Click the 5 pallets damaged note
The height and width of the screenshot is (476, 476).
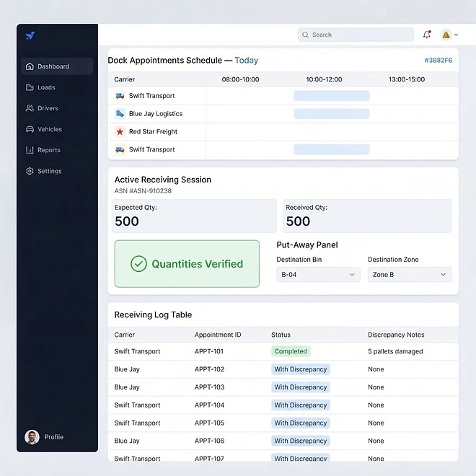pyautogui.click(x=395, y=351)
